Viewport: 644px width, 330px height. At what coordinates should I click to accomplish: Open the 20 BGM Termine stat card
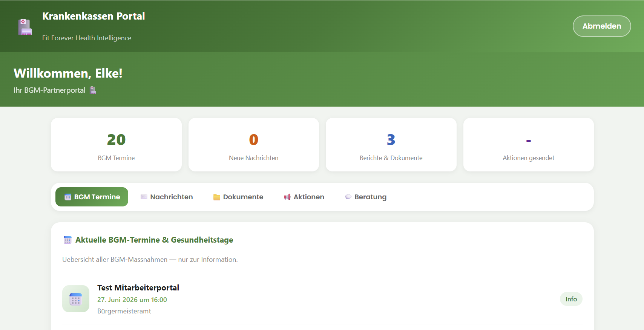click(116, 145)
